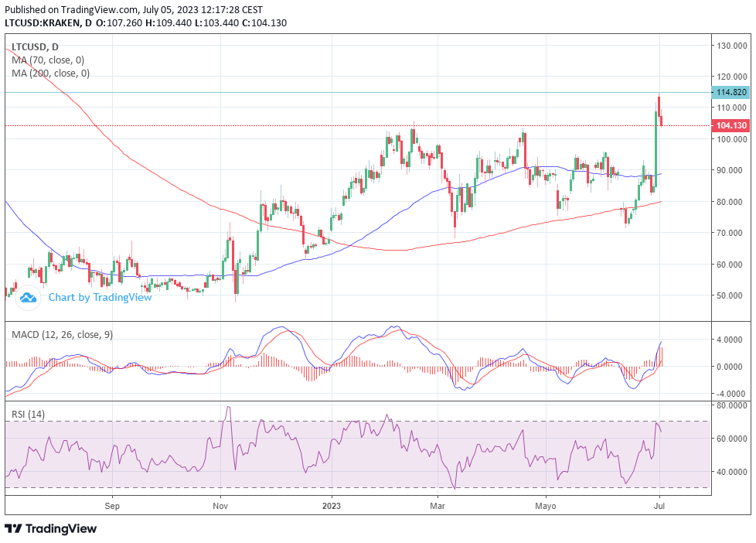Select the MACD (12, 26, close, 9) label
The height and width of the screenshot is (543, 756).
tap(62, 334)
